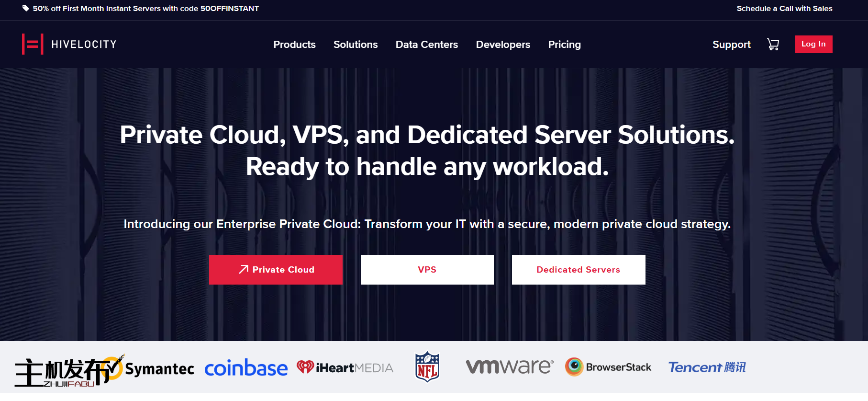
Task: Click the Hivelocity logo icon
Action: tap(33, 44)
